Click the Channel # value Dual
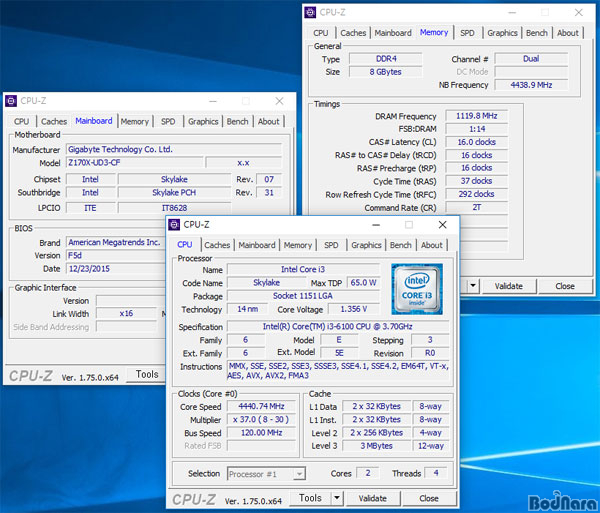Viewport: 600px width, 513px height. tap(531, 59)
